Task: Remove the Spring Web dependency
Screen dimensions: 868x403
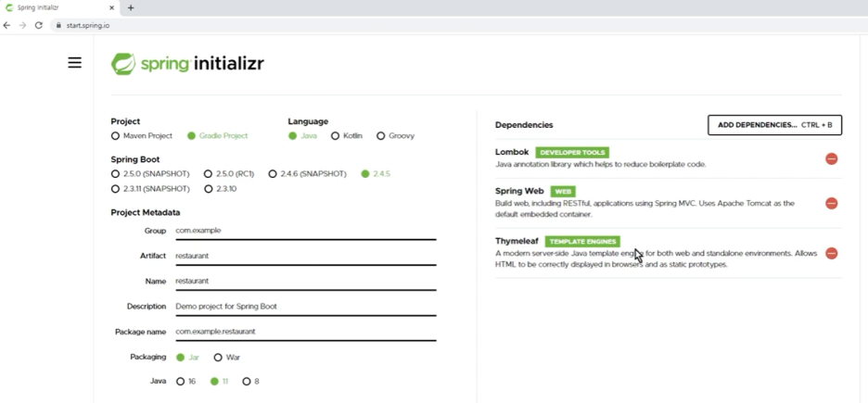Action: (831, 204)
